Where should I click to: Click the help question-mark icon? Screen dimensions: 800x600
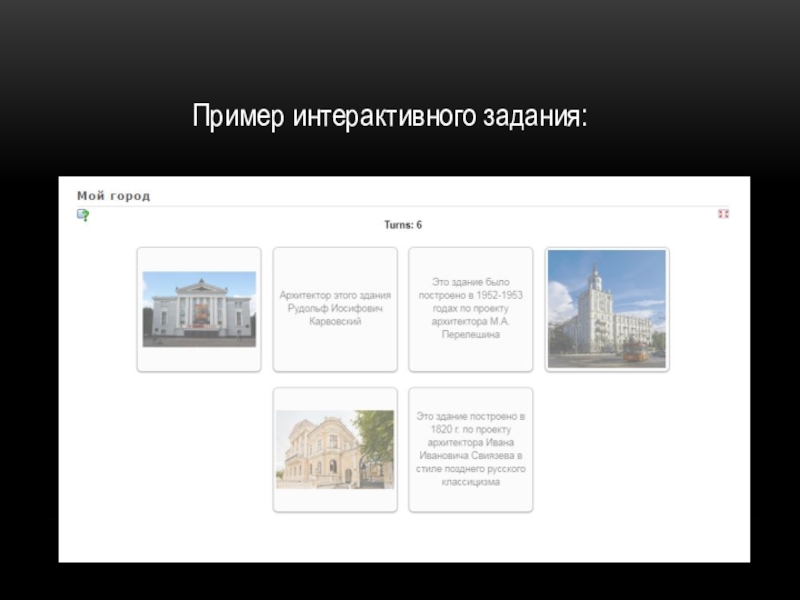click(83, 215)
